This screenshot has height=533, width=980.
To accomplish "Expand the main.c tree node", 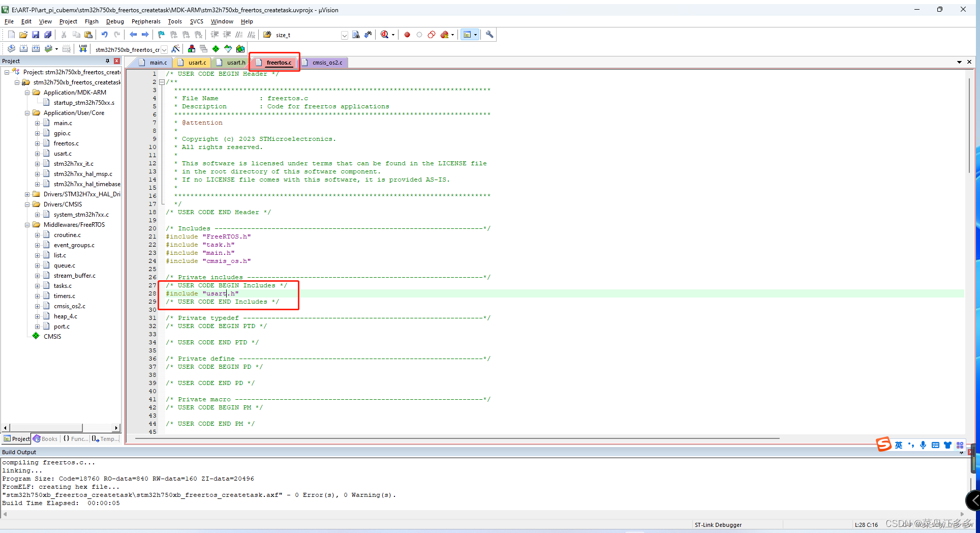I will (37, 123).
